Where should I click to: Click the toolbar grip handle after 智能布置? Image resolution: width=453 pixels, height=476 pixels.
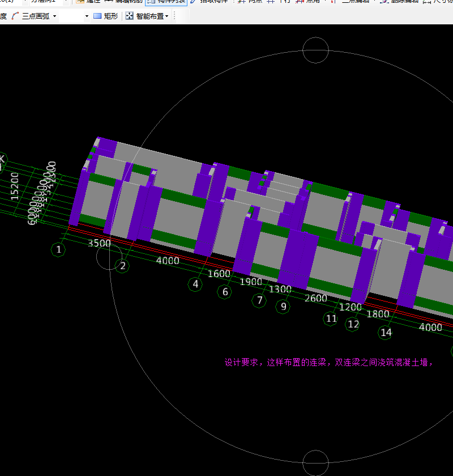174,16
